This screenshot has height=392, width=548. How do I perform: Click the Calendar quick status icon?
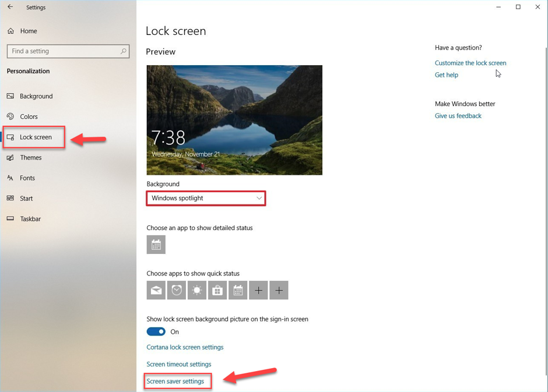pos(238,291)
